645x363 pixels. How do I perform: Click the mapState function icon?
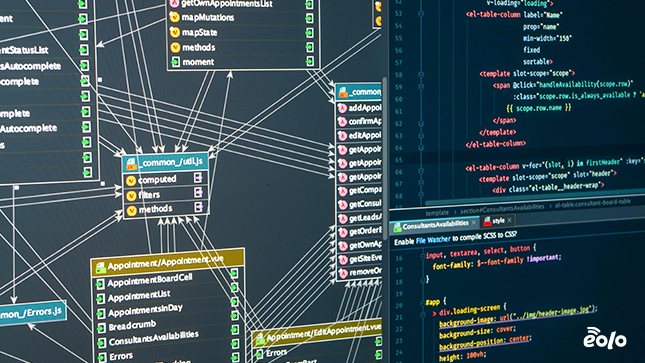point(175,32)
